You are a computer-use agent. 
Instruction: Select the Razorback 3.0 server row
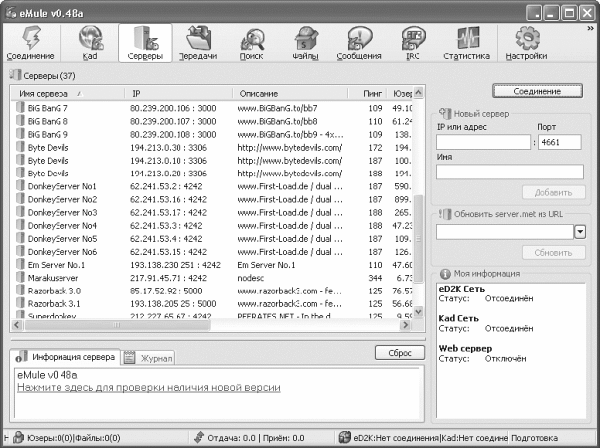tap(213, 291)
